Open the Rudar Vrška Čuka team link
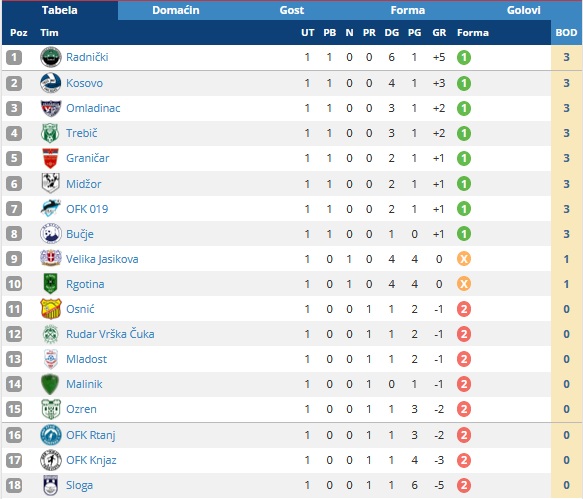 tap(110, 334)
